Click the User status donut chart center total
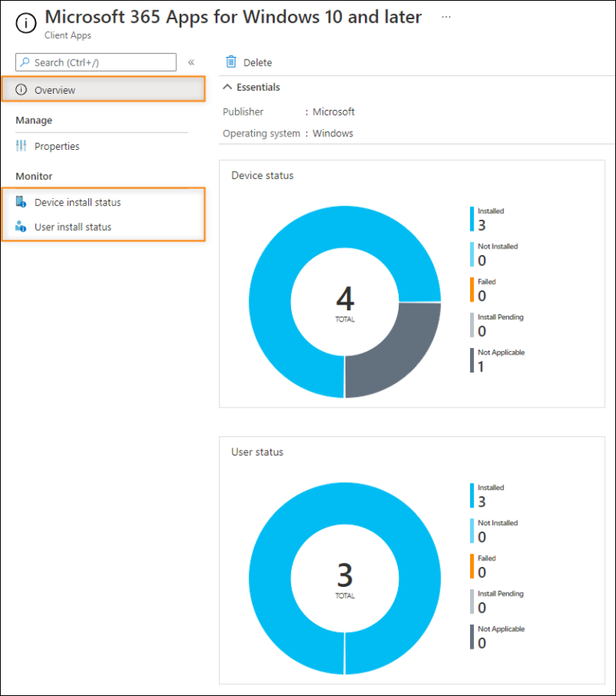The height and width of the screenshot is (696, 616). [345, 579]
